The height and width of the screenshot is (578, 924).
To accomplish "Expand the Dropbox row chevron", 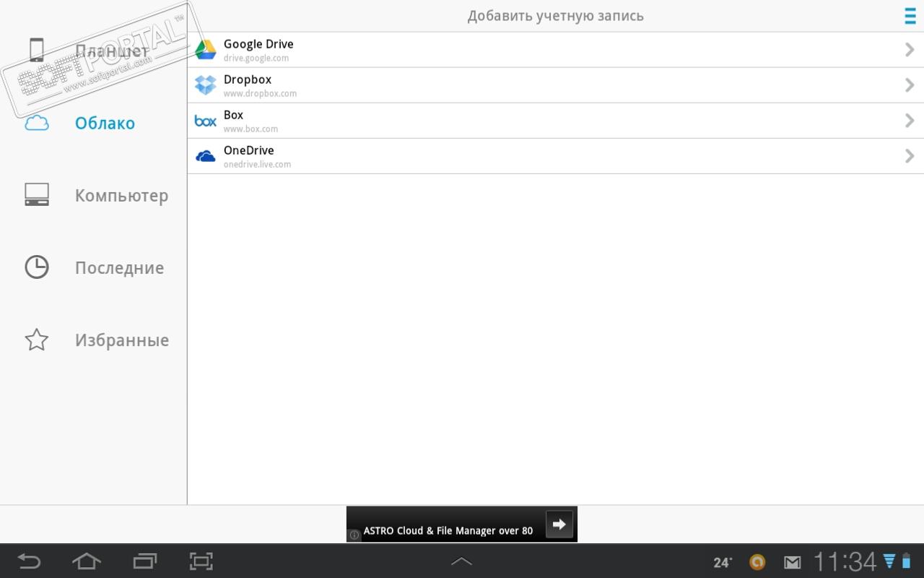I will [x=910, y=85].
